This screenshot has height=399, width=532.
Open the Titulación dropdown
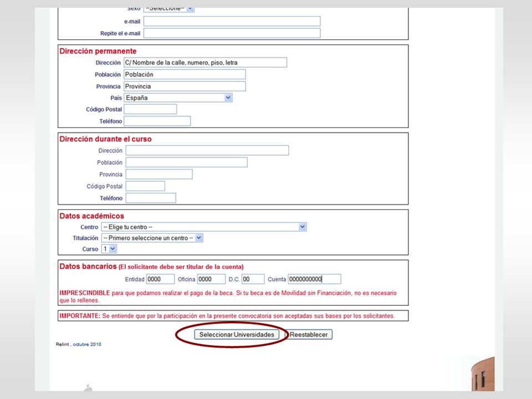tap(152, 238)
